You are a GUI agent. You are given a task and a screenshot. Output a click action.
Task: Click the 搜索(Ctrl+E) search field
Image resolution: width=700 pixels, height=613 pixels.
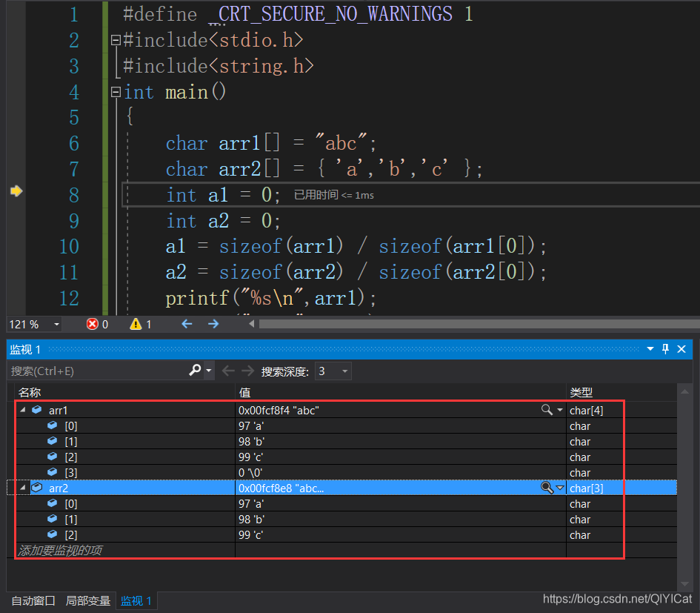[x=99, y=371]
